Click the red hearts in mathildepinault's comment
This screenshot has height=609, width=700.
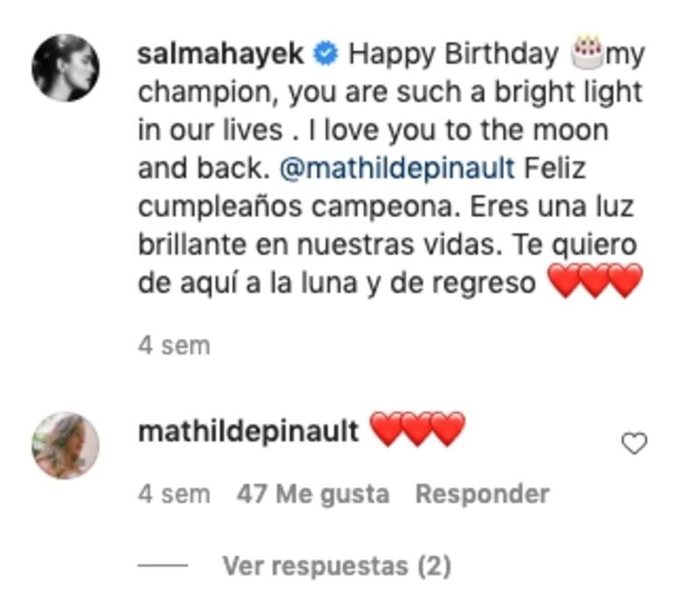(417, 429)
